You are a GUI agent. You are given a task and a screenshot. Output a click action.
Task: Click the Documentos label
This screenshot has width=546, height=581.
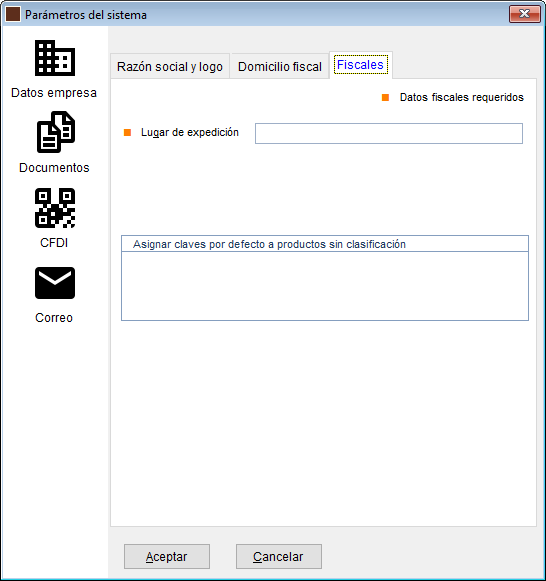click(54, 167)
